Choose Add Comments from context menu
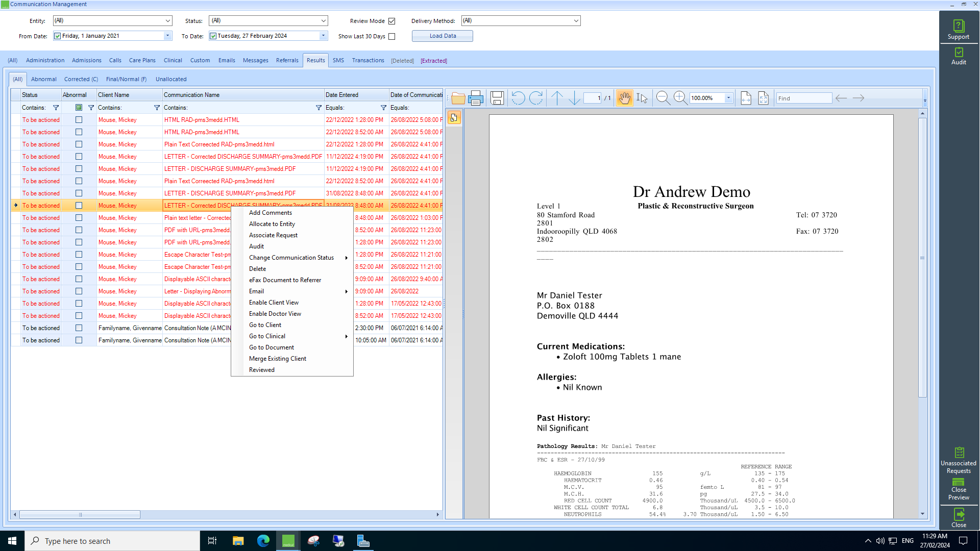Screen dimensions: 980x551 pyautogui.click(x=292, y=213)
